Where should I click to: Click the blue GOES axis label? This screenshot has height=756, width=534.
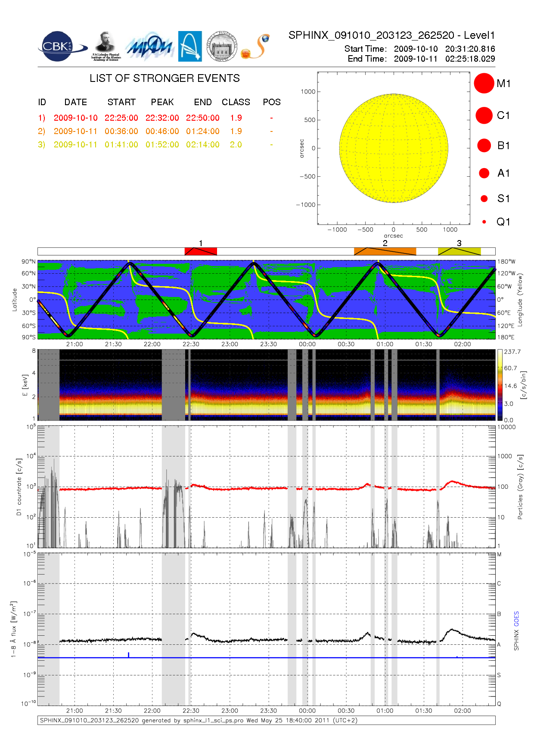pyautogui.click(x=516, y=619)
